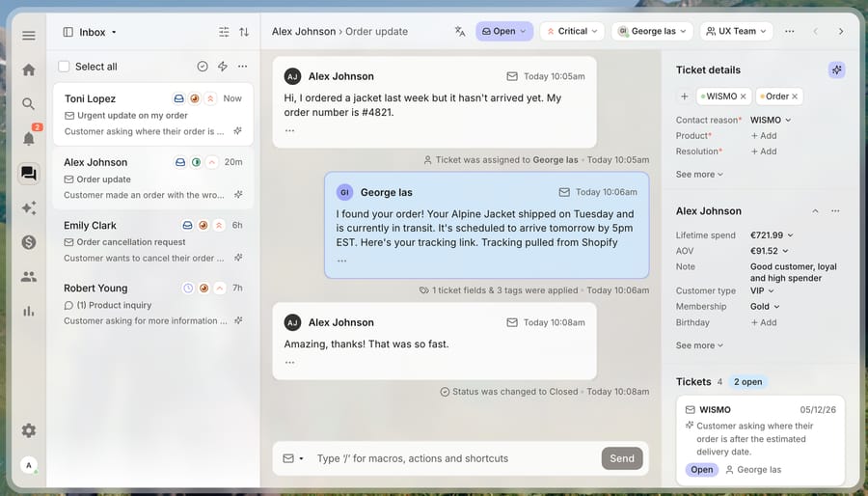Open the reply channel email selector
This screenshot has height=496, width=868.
tap(293, 458)
